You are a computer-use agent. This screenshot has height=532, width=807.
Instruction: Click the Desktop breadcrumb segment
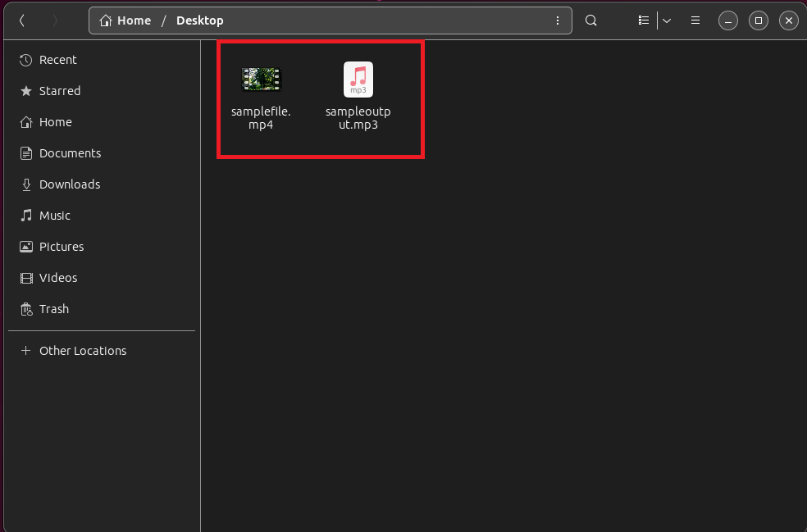(199, 20)
